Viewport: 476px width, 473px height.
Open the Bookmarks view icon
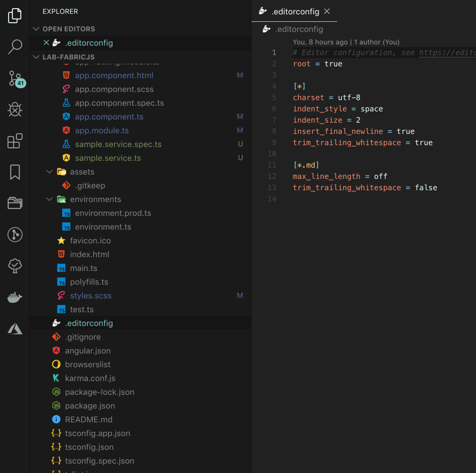coord(15,172)
